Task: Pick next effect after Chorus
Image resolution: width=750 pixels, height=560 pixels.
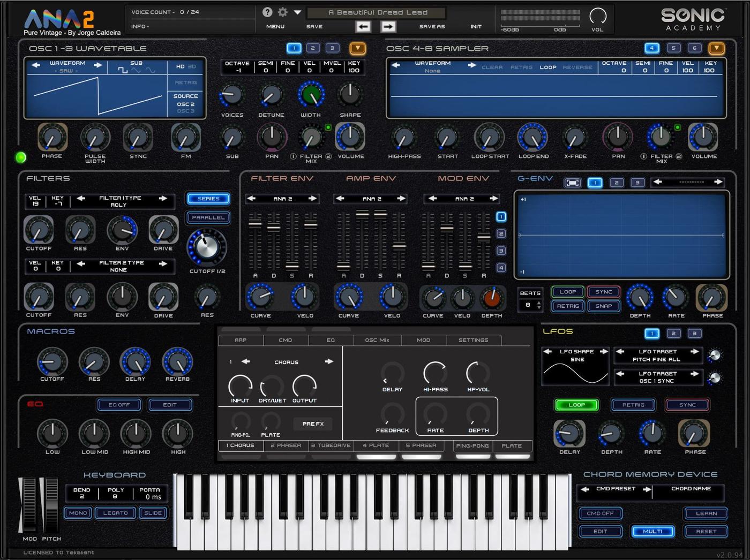Action: [x=328, y=362]
